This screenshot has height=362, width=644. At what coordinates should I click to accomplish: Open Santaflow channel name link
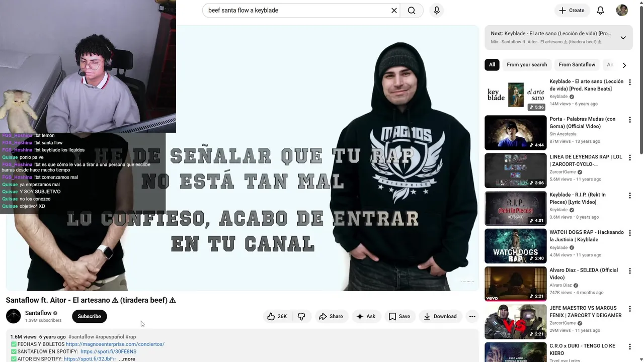(38, 313)
